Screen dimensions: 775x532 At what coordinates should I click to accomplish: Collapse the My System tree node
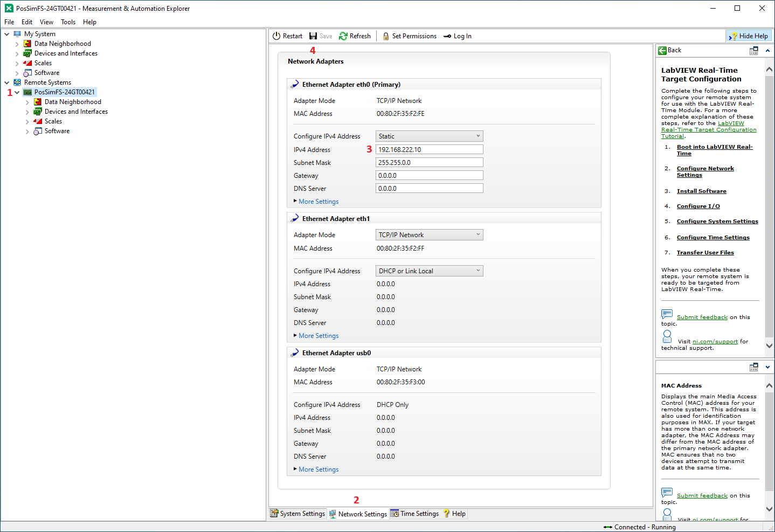tap(7, 34)
